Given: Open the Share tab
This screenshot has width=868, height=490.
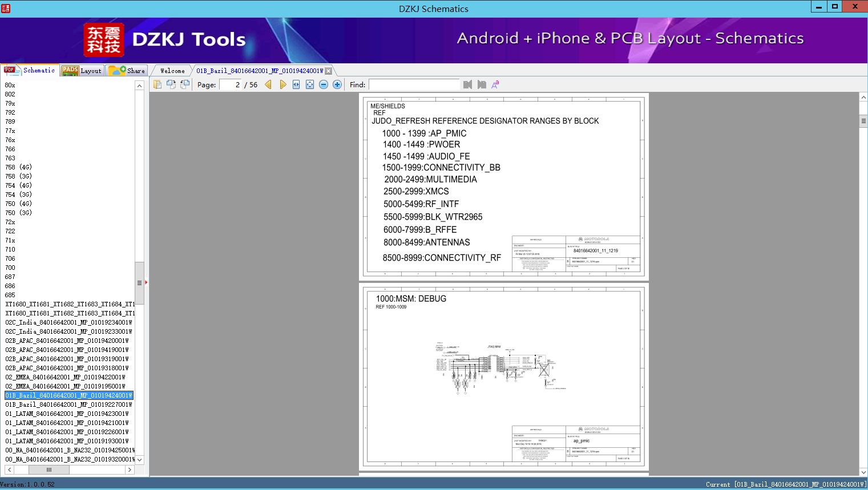Looking at the screenshot, I should pos(127,70).
